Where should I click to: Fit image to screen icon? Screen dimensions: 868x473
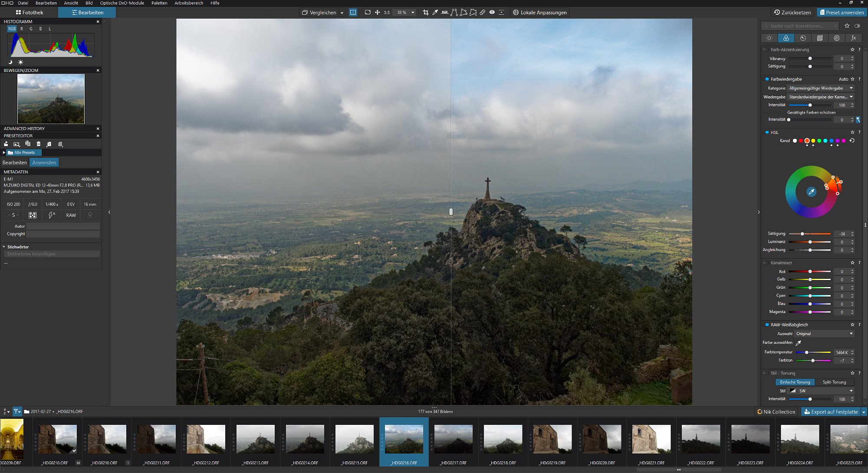click(x=368, y=13)
